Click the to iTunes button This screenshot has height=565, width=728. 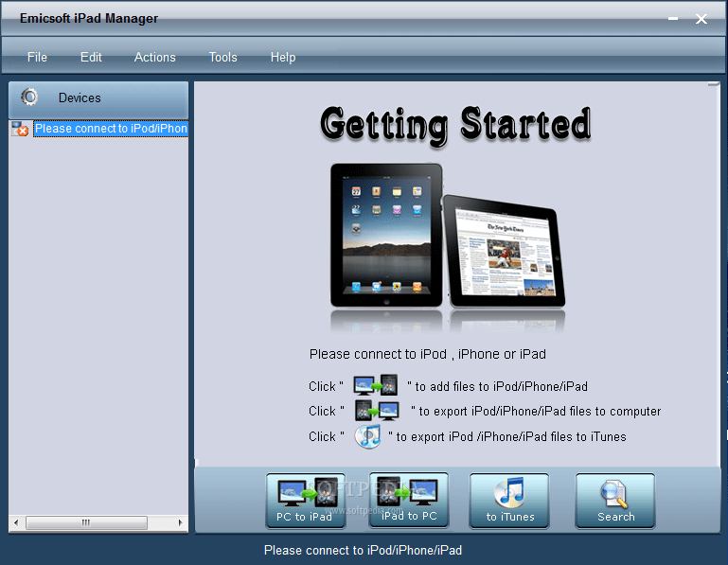pyautogui.click(x=509, y=501)
